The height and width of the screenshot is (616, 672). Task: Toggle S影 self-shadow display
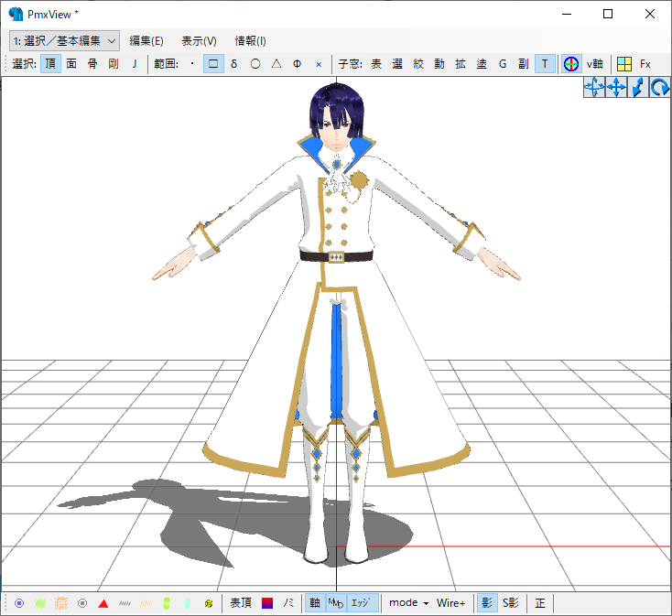[x=511, y=603]
